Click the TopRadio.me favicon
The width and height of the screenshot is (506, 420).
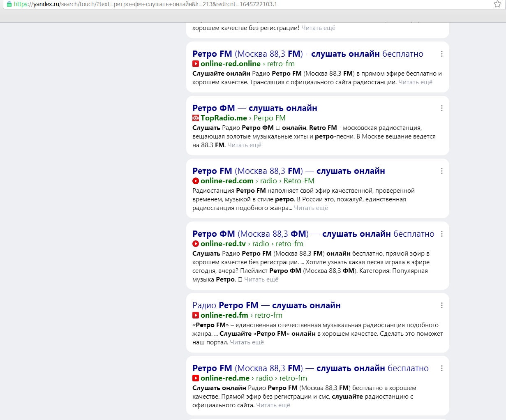click(x=196, y=118)
